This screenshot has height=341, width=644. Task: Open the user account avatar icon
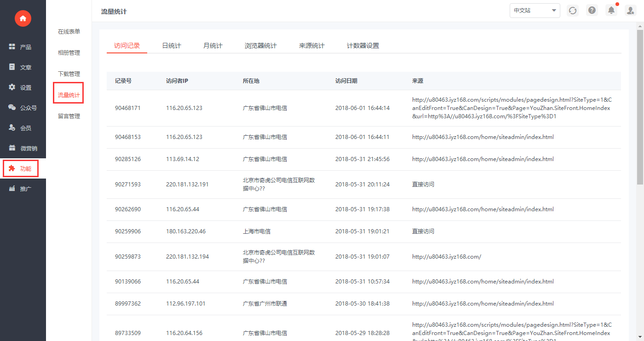(630, 11)
